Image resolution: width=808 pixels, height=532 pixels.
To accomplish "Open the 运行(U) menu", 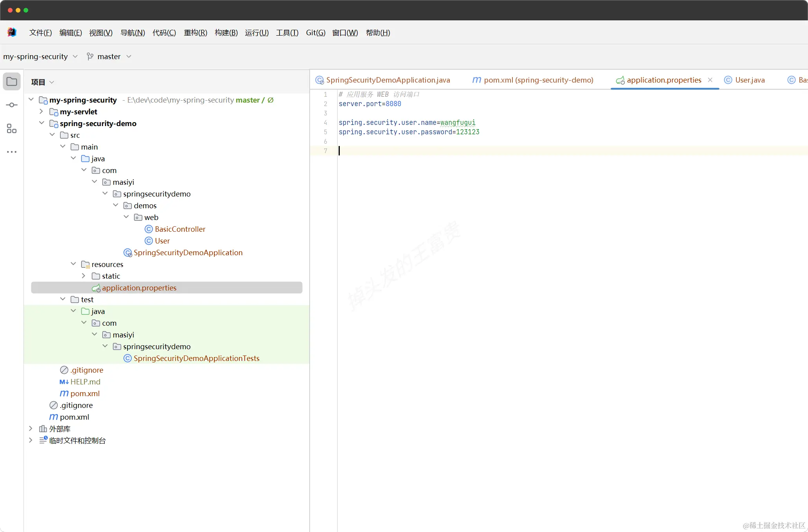I will click(x=257, y=33).
